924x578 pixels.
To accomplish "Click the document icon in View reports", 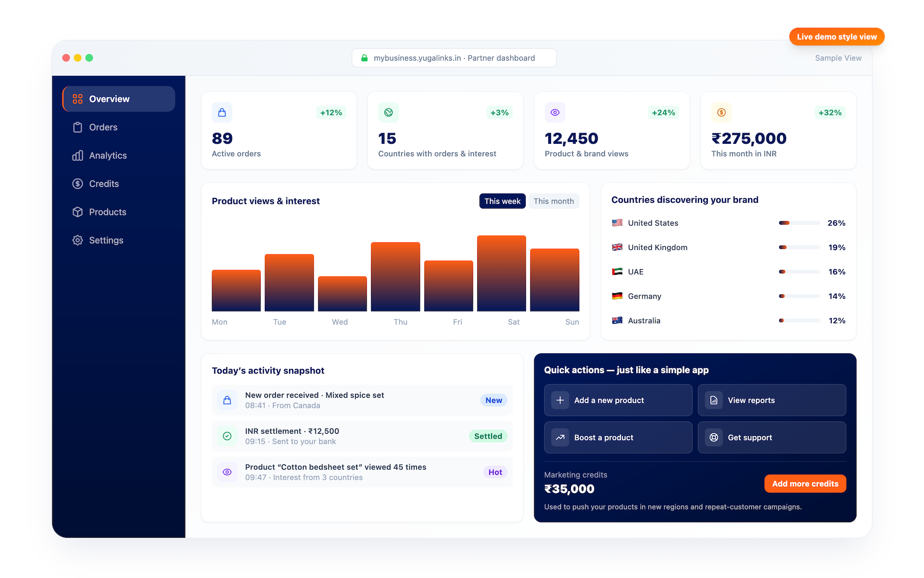I will (714, 400).
